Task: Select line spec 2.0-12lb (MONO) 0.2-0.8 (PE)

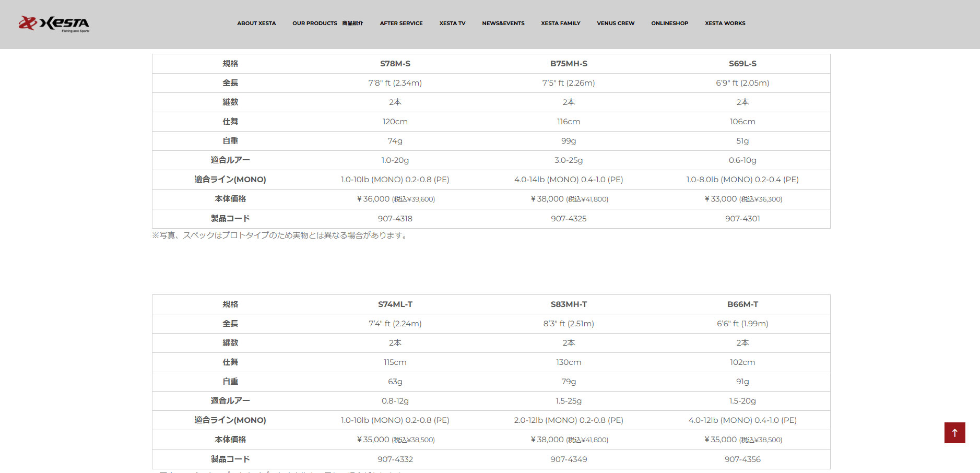Action: pyautogui.click(x=569, y=420)
